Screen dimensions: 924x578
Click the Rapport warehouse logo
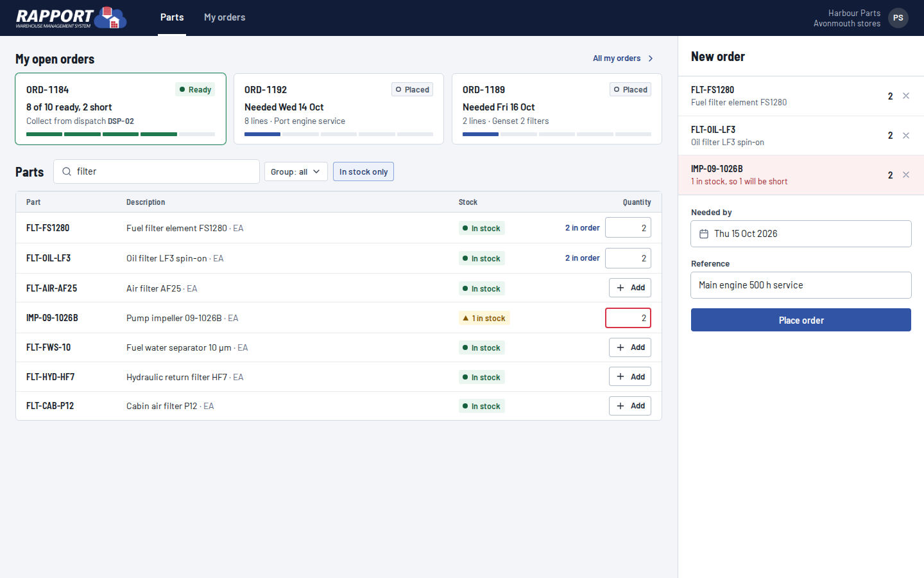[x=71, y=18]
